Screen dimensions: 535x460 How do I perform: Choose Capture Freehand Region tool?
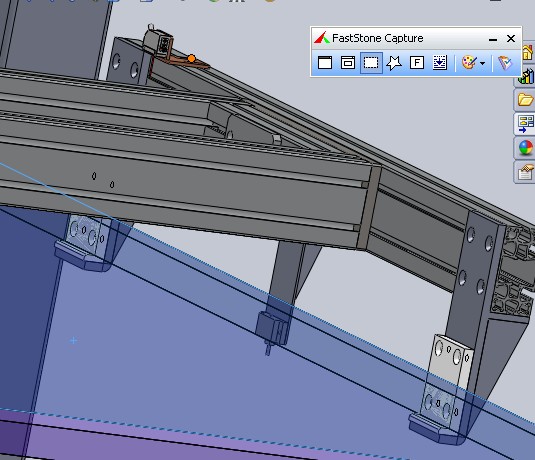[394, 63]
